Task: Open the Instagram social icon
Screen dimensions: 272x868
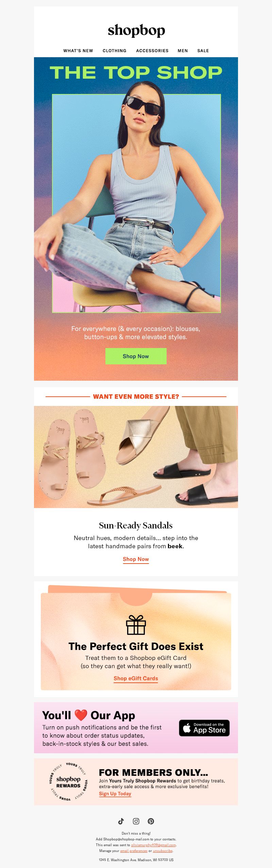Action: [x=136, y=821]
